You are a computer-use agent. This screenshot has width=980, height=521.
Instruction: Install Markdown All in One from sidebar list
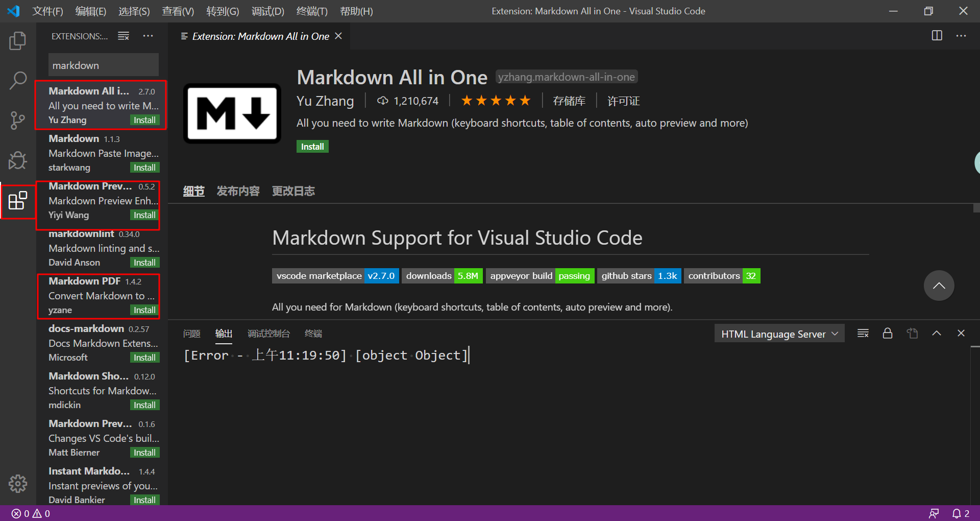(144, 120)
